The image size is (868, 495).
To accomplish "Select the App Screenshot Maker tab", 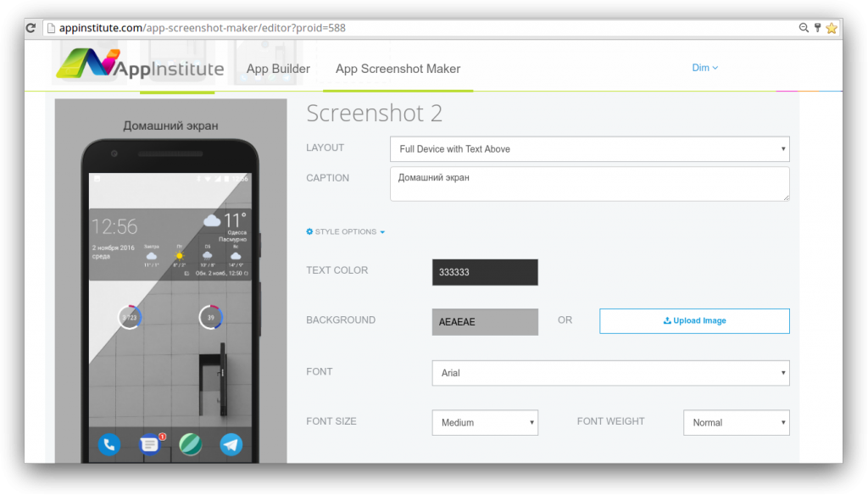I will 397,69.
